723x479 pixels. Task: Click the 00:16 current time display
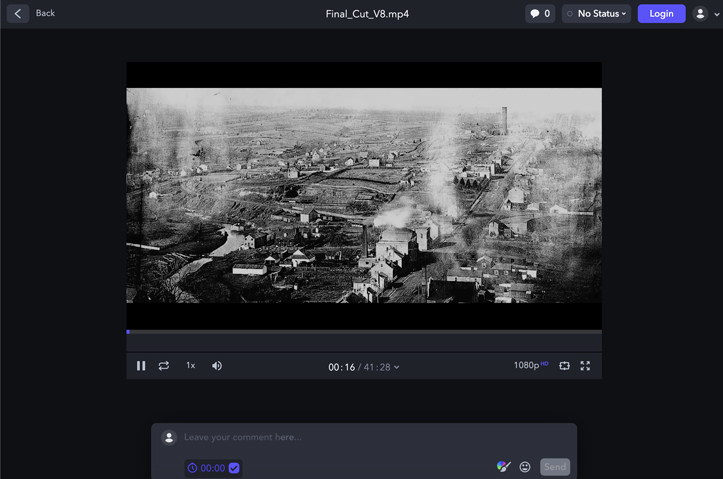tap(341, 367)
